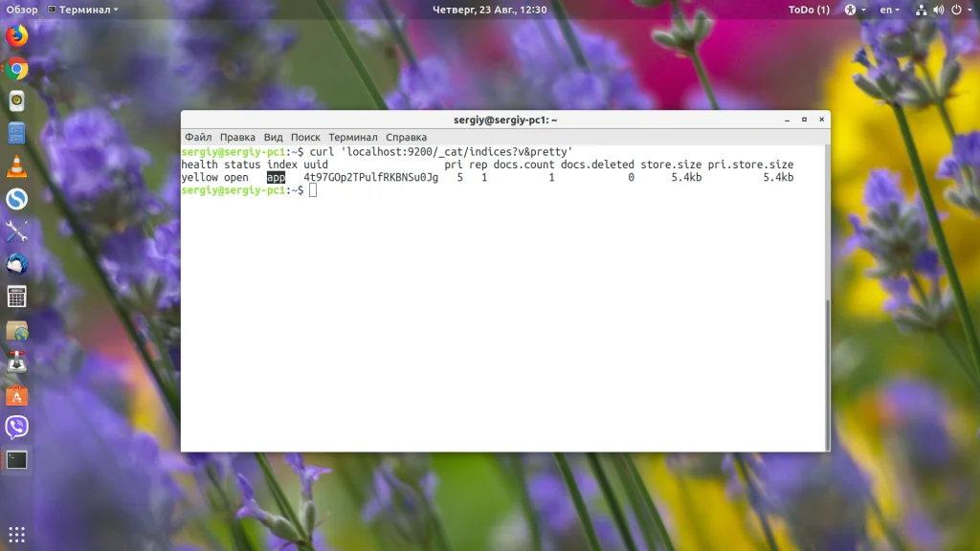Open the Вид menu
Screen dimensions: 980x551
coord(273,137)
